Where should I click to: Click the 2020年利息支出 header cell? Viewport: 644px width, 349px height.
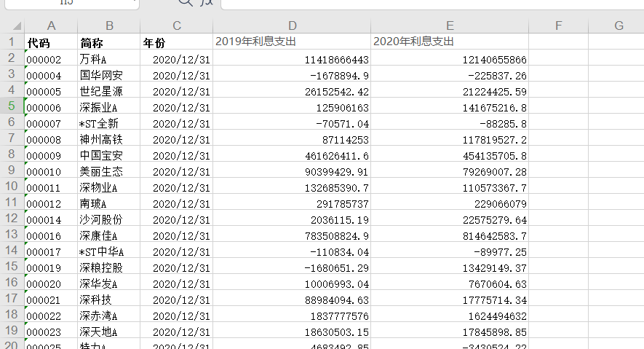click(450, 42)
